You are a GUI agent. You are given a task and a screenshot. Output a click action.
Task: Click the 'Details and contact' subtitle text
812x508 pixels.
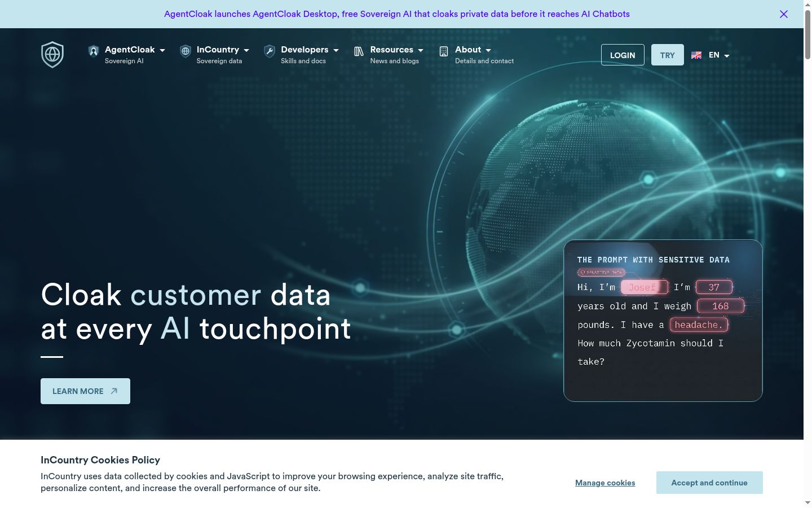coord(484,61)
